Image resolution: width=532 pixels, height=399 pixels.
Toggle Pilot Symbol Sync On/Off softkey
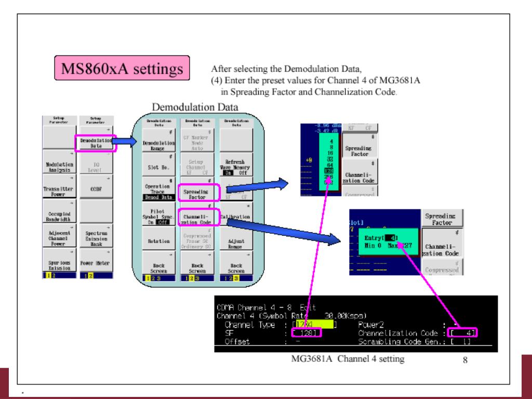coord(159,214)
